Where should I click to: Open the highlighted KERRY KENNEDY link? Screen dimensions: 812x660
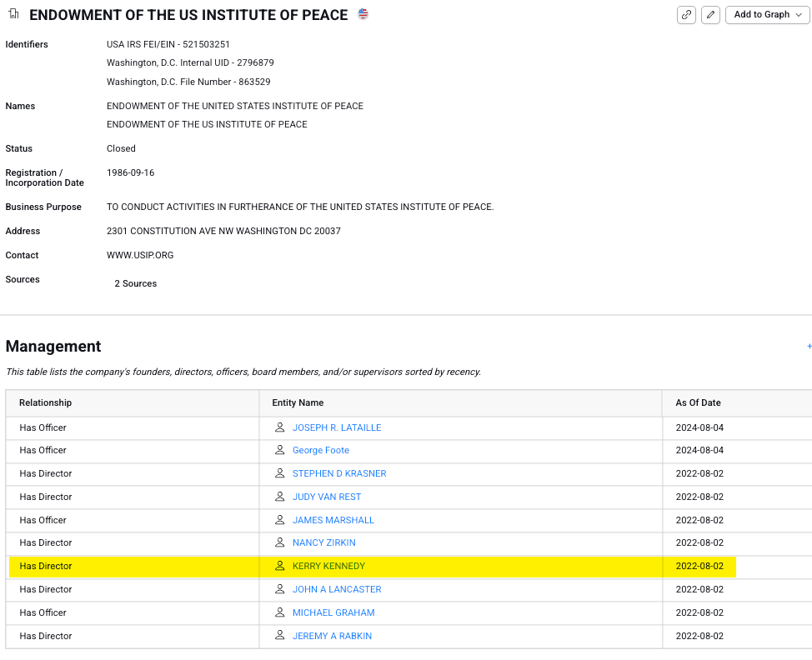[x=328, y=566]
